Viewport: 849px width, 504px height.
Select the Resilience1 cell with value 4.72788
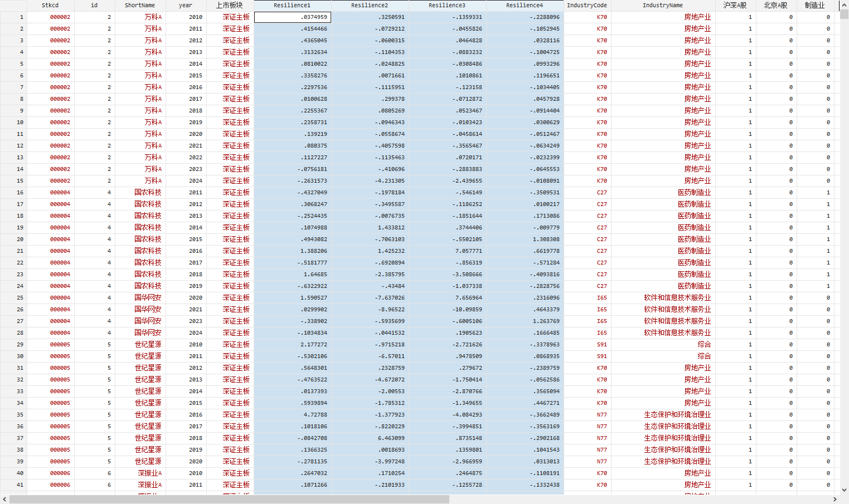pyautogui.click(x=293, y=415)
